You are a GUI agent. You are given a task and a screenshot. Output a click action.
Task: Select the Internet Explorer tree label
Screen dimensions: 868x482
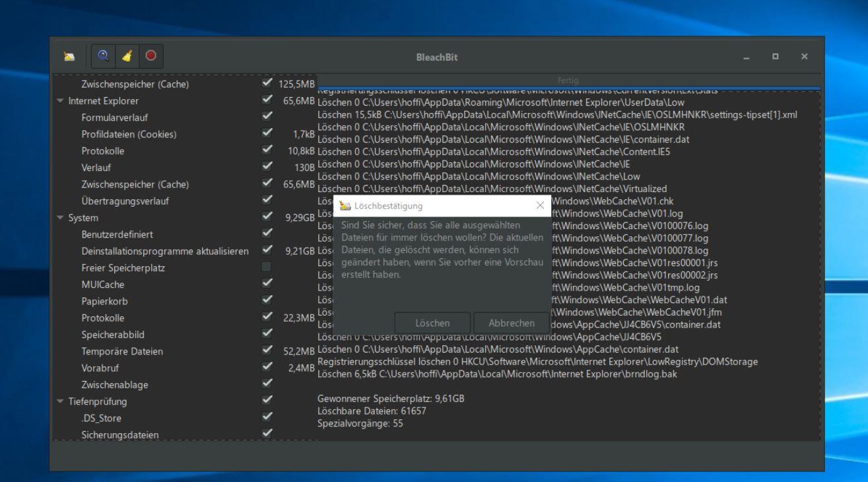[x=104, y=101]
